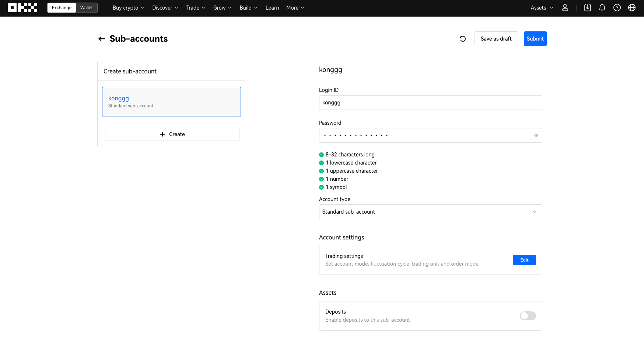This screenshot has height=342, width=644.
Task: Click Save as draft
Action: pos(496,39)
